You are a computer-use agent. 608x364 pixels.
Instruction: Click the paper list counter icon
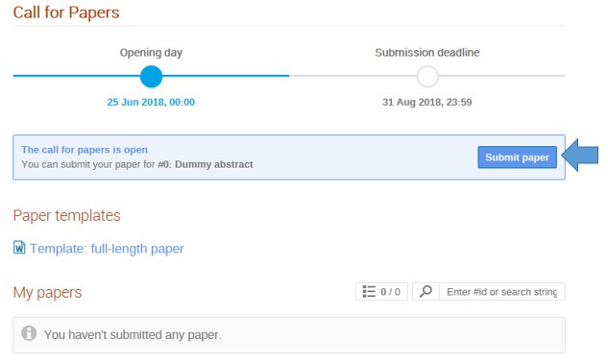pos(369,292)
